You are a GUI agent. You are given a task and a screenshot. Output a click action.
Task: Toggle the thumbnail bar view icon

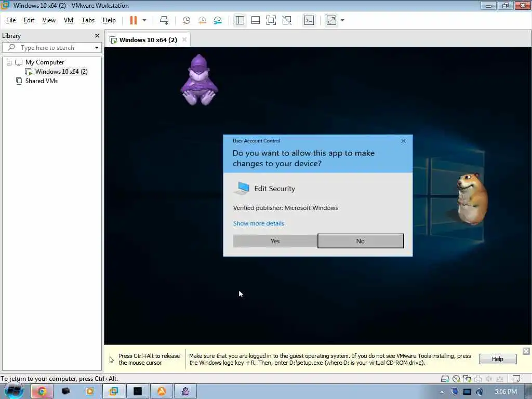click(x=256, y=20)
